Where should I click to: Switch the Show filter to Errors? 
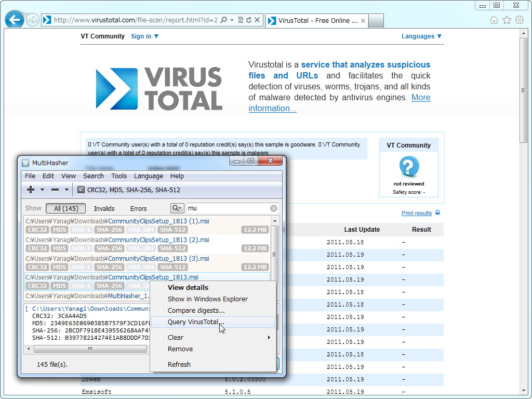click(x=139, y=208)
